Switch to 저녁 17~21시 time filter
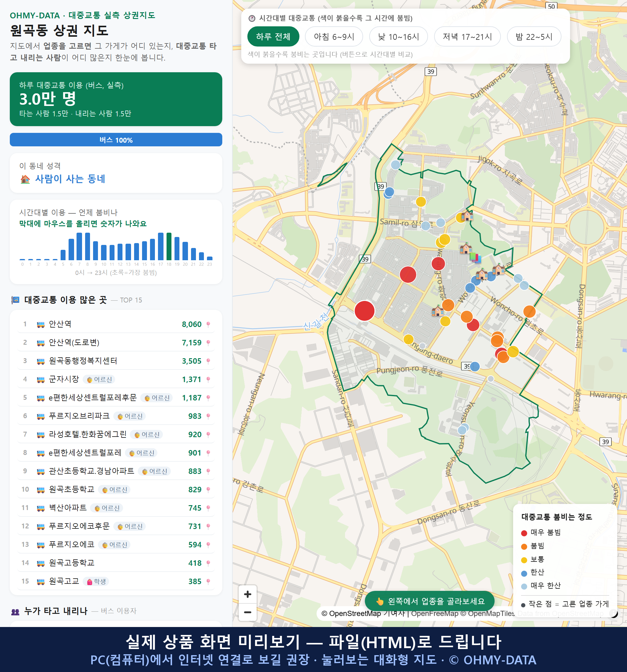 coord(467,36)
